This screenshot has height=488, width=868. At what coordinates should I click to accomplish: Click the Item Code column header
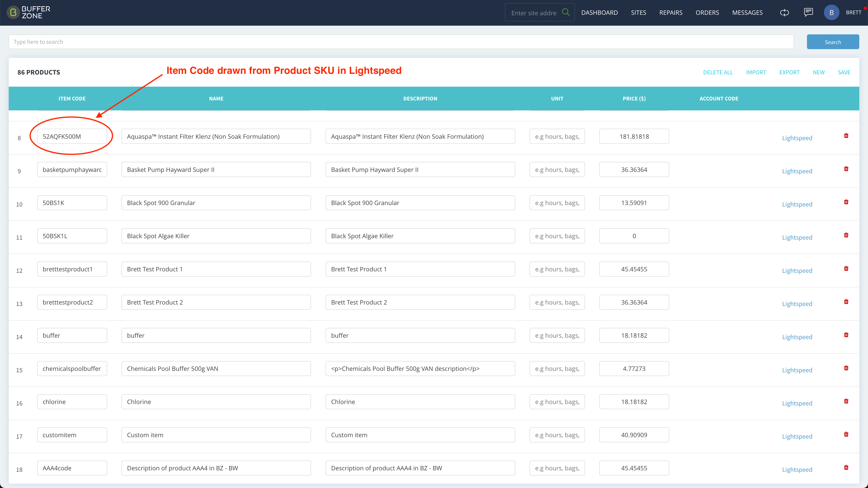tap(72, 99)
